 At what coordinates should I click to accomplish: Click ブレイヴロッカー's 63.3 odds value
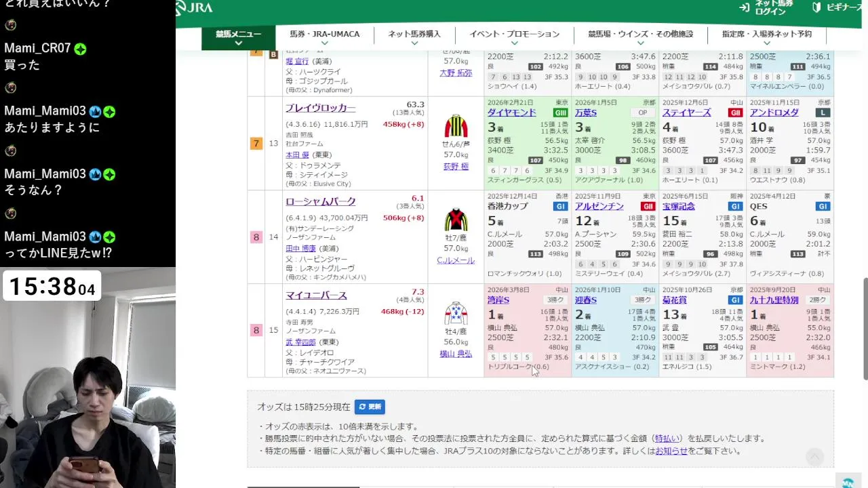tap(415, 105)
